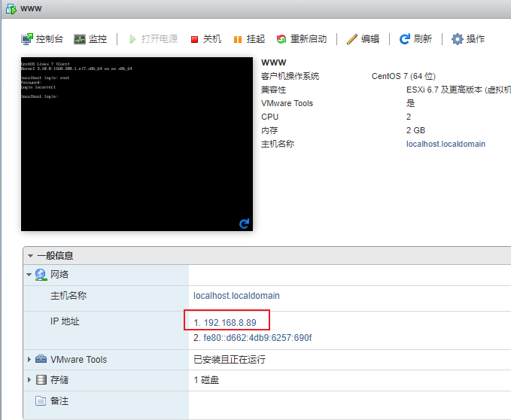The height and width of the screenshot is (420, 511).
Task: Restart the VM via 重新启动
Action: [301, 39]
